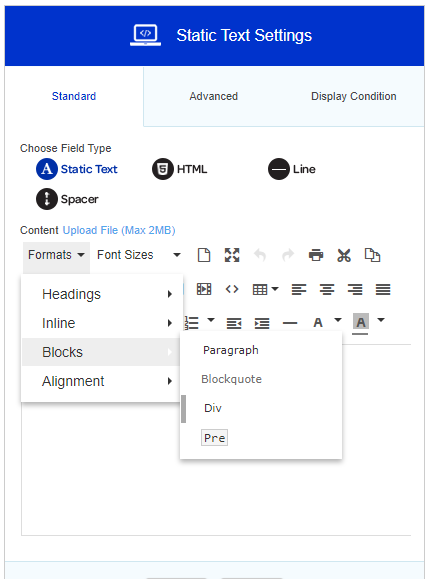Select Static Text field type
Viewport: 433px width, 579px height.
click(77, 169)
